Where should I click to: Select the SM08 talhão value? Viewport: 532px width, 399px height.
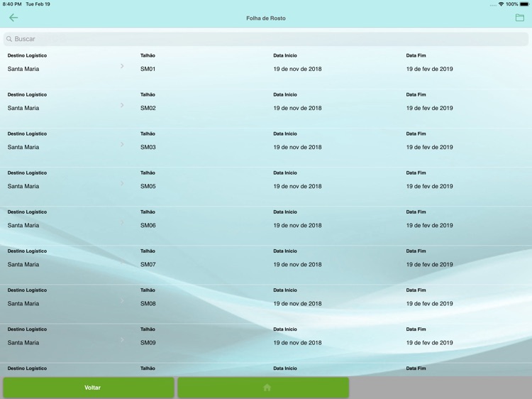148,304
